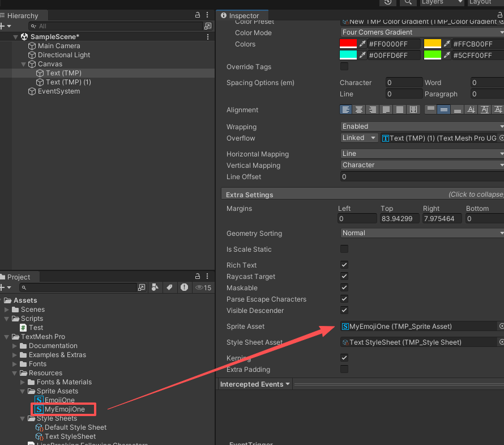Collapse the SampleScene node
The width and height of the screenshot is (504, 445).
[x=15, y=37]
